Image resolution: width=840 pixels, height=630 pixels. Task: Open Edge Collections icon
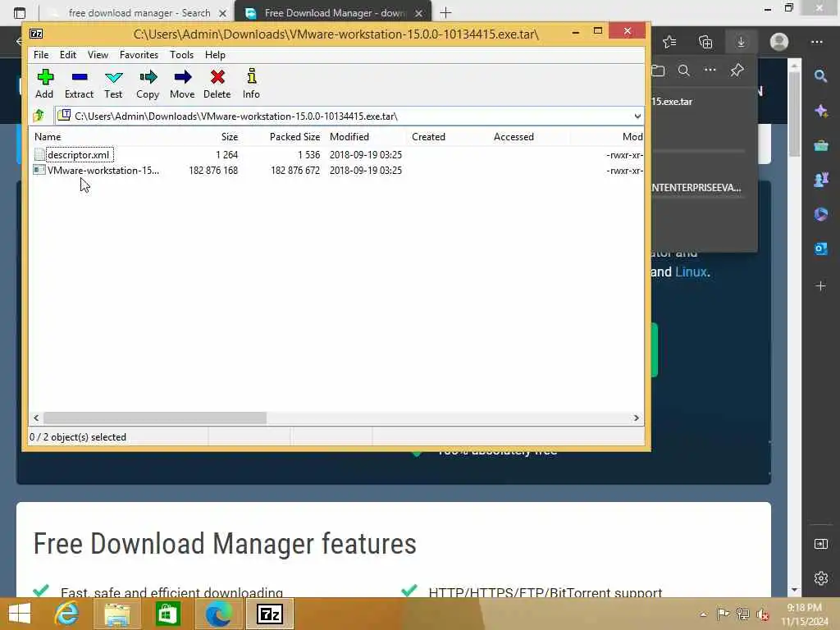click(x=705, y=42)
